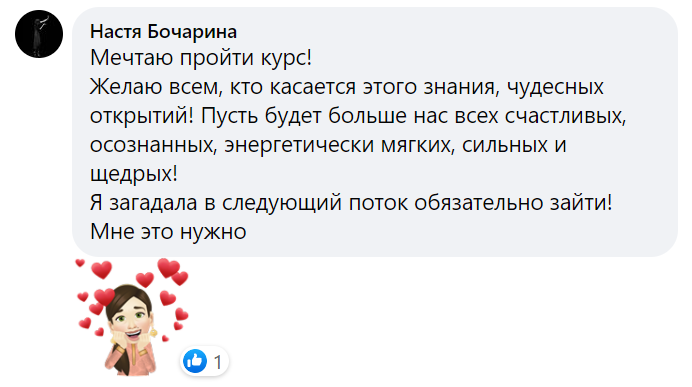Click the word "чудесных" in the comment
This screenshot has height=387, width=692.
(555, 87)
